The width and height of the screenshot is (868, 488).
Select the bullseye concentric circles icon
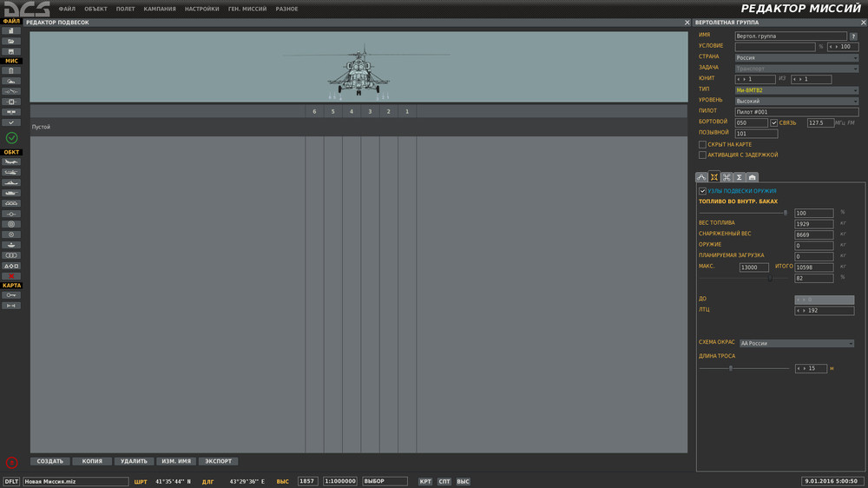tap(11, 224)
